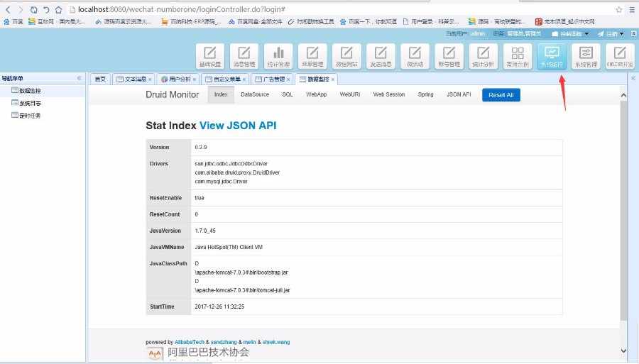Click the content pane vertical scrollbar
Screen dimensions: 639x364
point(623,210)
